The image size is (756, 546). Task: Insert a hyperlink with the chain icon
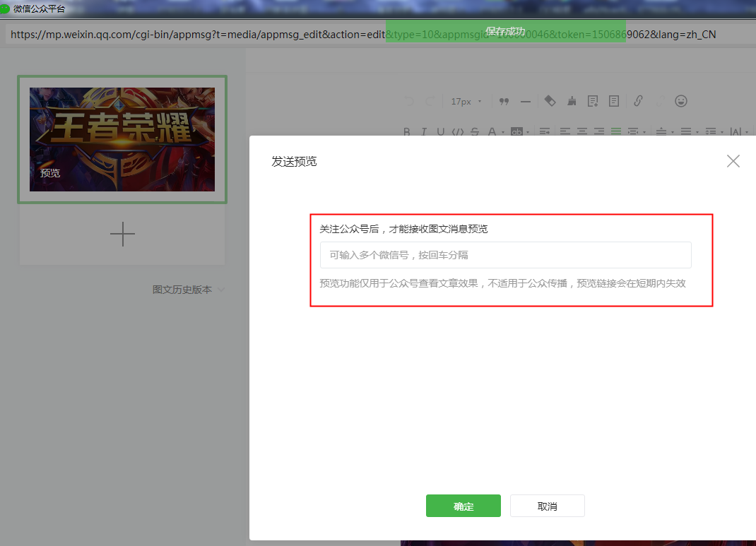point(638,101)
